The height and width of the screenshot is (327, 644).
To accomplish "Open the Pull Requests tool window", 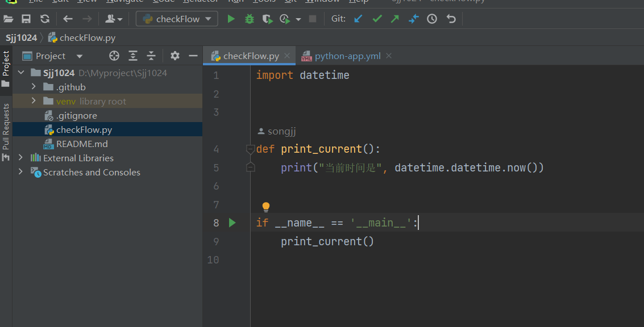I will tap(6, 132).
